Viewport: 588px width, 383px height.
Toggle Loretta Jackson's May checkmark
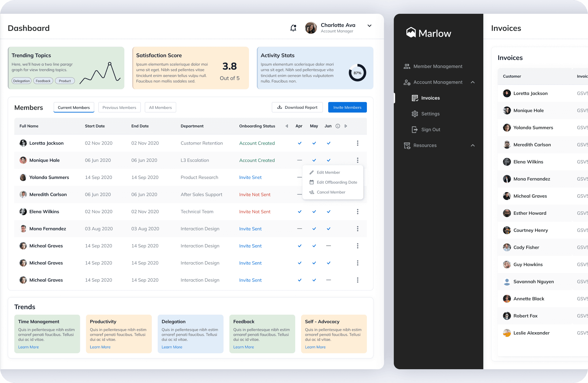314,143
